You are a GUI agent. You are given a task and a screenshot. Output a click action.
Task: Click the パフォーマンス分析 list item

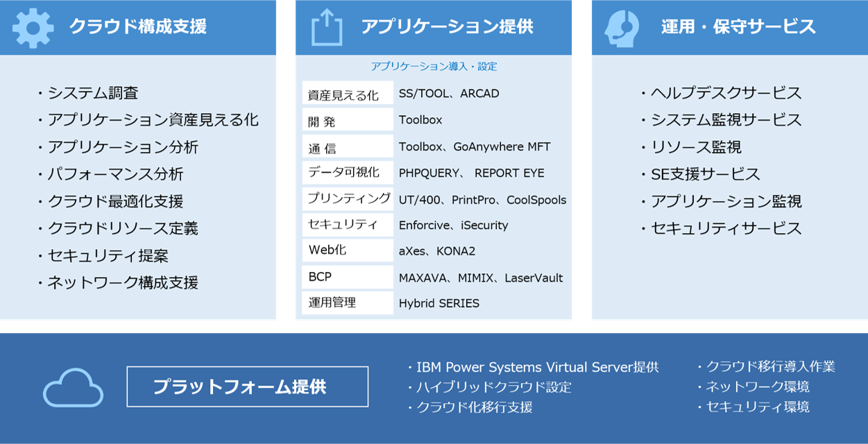110,174
